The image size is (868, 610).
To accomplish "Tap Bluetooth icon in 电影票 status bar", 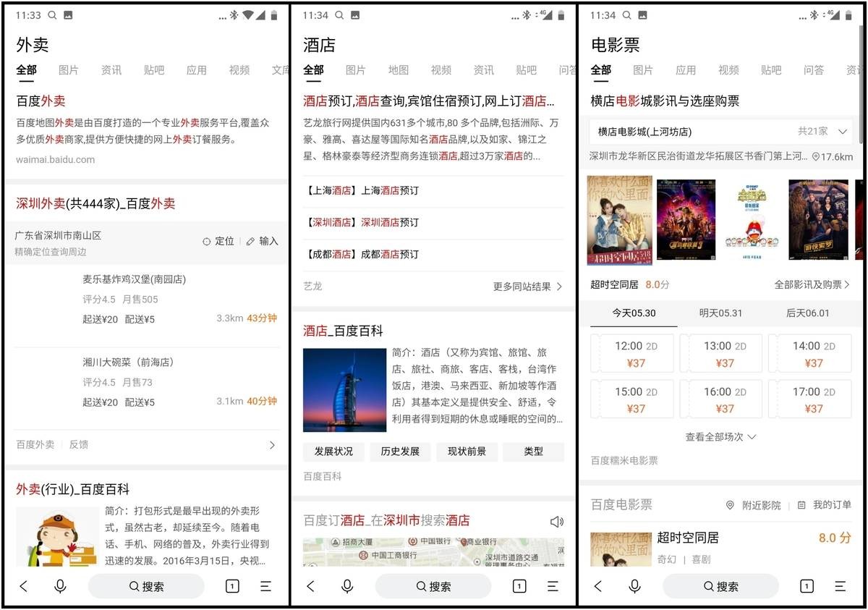I will [x=814, y=14].
